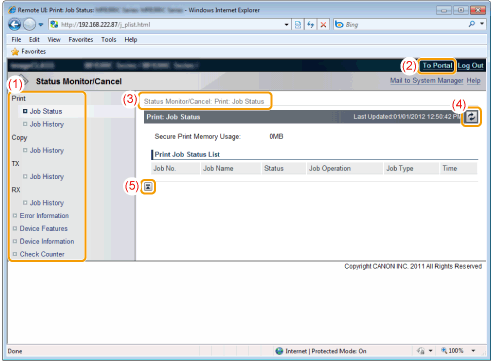Viewport: 492px width, 361px height.
Task: Open search provider dropdown arrow
Action: (x=482, y=24)
